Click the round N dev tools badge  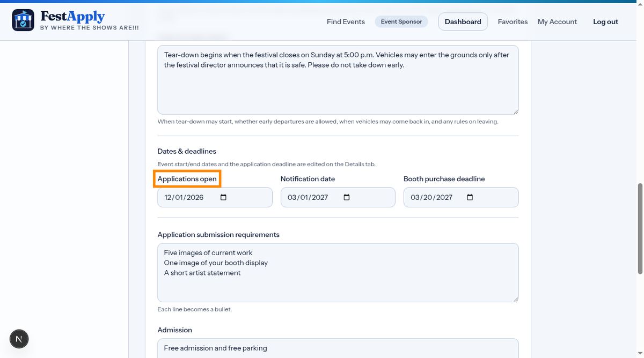[x=19, y=339]
